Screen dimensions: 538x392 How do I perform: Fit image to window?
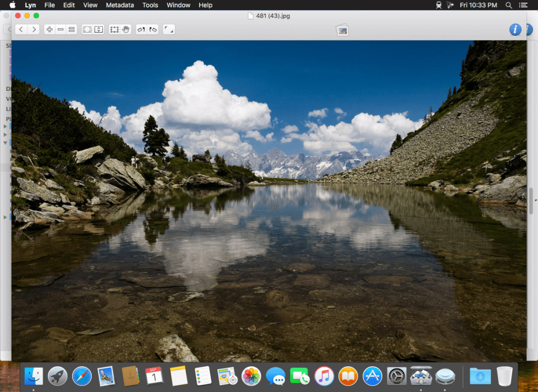[x=87, y=29]
